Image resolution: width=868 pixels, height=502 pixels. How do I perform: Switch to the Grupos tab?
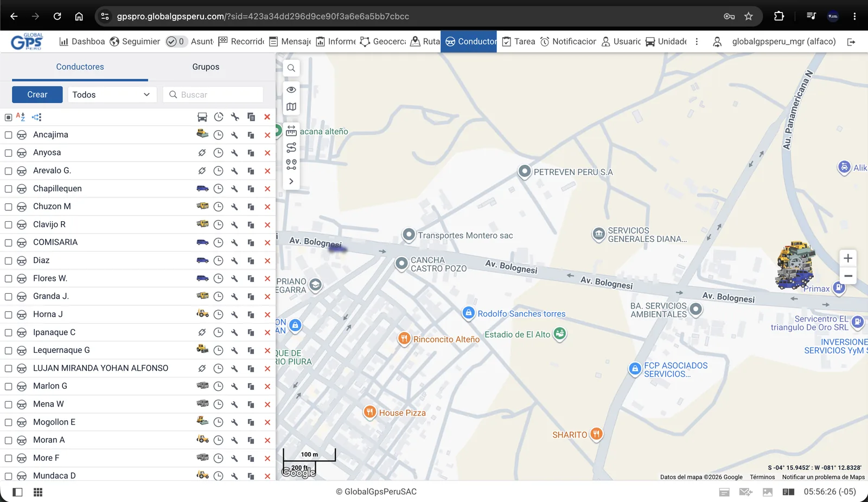coord(206,67)
